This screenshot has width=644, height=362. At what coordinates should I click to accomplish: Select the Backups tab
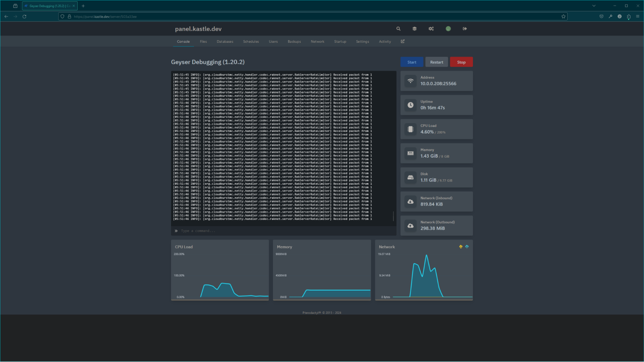coord(294,41)
